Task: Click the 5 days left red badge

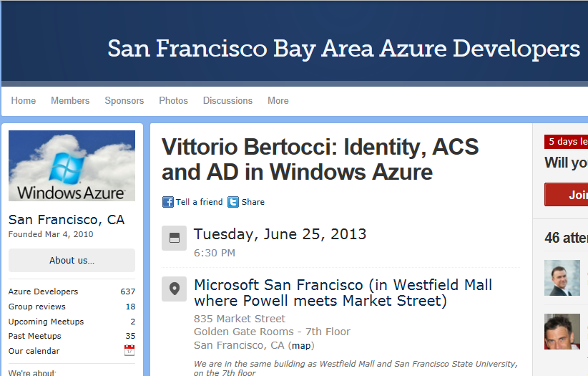Action: 567,142
